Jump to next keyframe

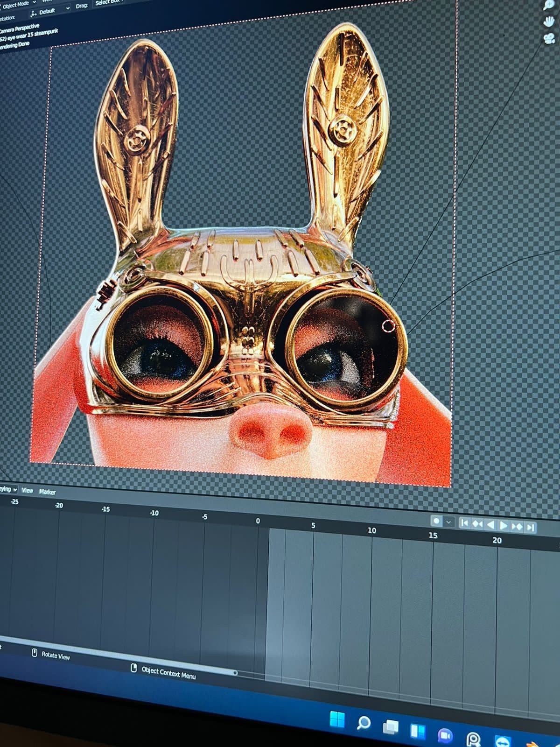(x=517, y=527)
